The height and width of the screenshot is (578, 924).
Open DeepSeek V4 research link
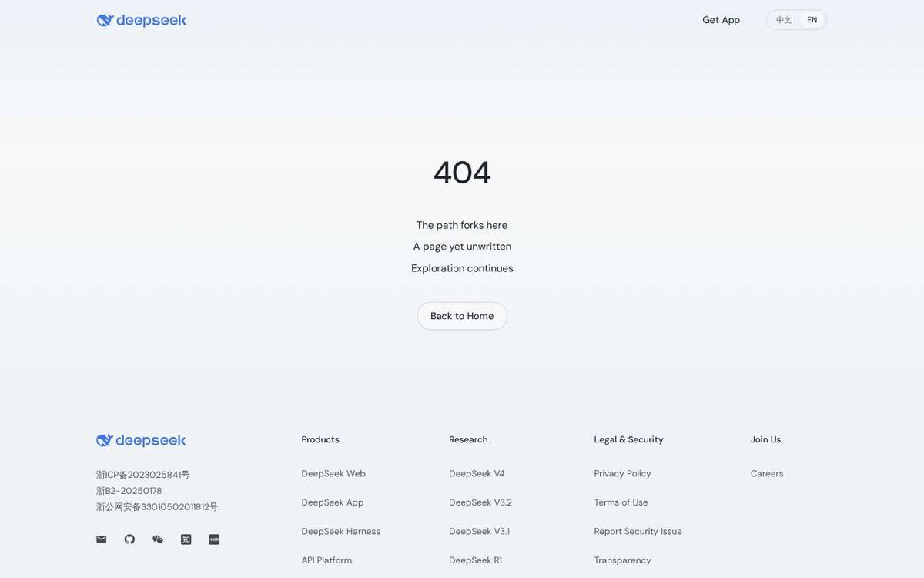click(x=477, y=473)
